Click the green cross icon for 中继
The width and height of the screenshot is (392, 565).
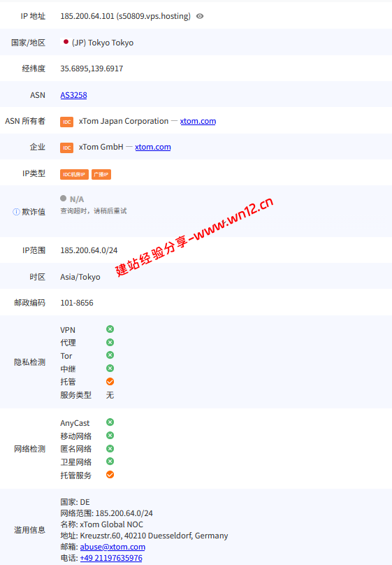click(x=110, y=368)
